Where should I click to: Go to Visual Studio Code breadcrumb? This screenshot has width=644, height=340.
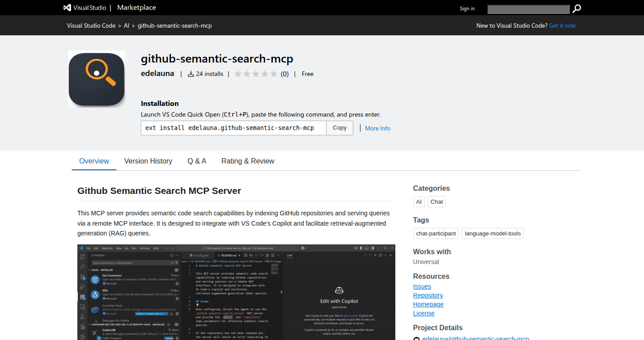coord(91,26)
